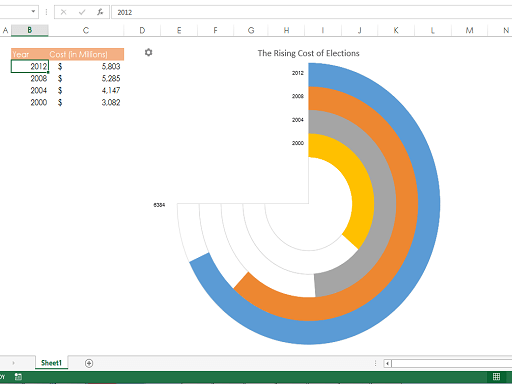This screenshot has height=384, width=512.
Task: Select column G header
Action: coord(251,30)
